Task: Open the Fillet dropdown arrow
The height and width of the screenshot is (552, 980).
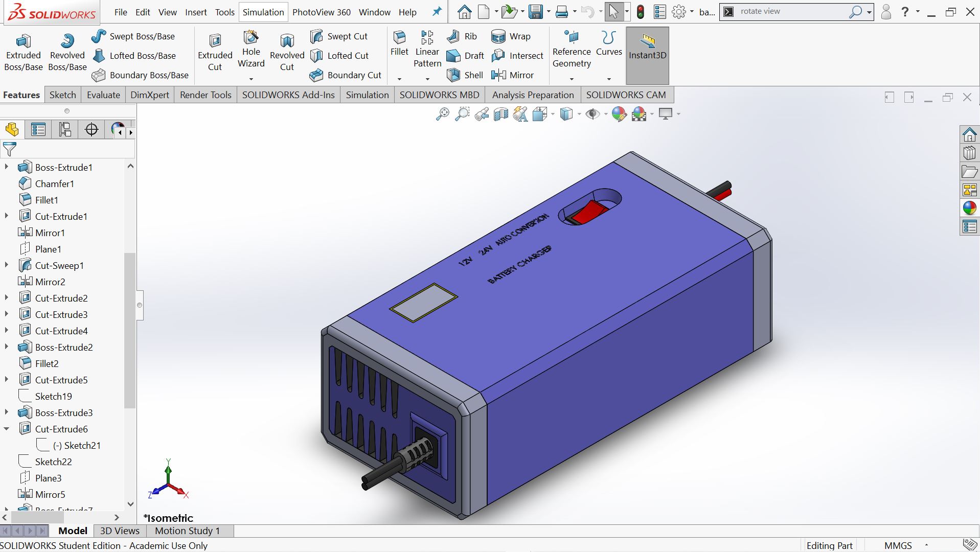Action: pyautogui.click(x=399, y=79)
